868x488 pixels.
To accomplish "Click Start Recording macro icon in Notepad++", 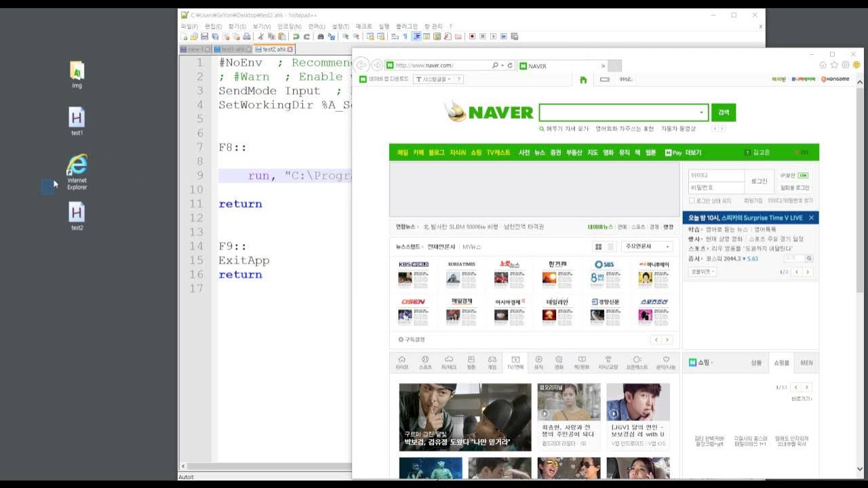I will coord(472,37).
